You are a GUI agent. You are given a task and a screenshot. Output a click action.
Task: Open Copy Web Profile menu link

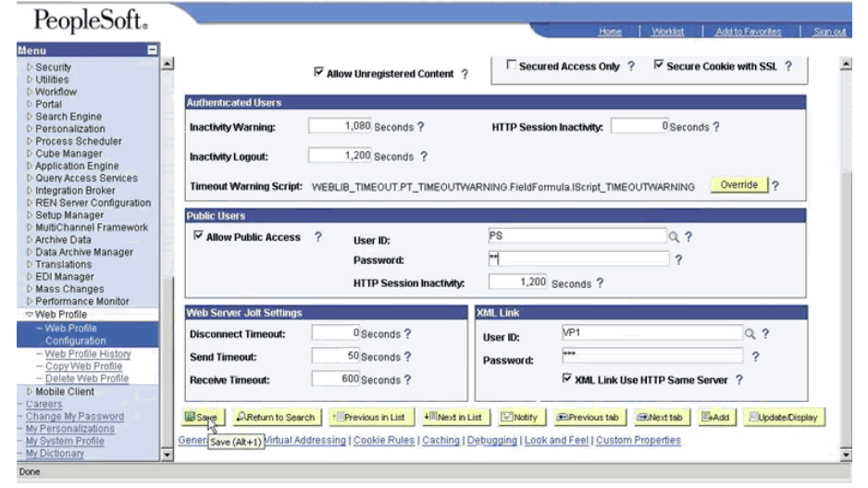[83, 366]
